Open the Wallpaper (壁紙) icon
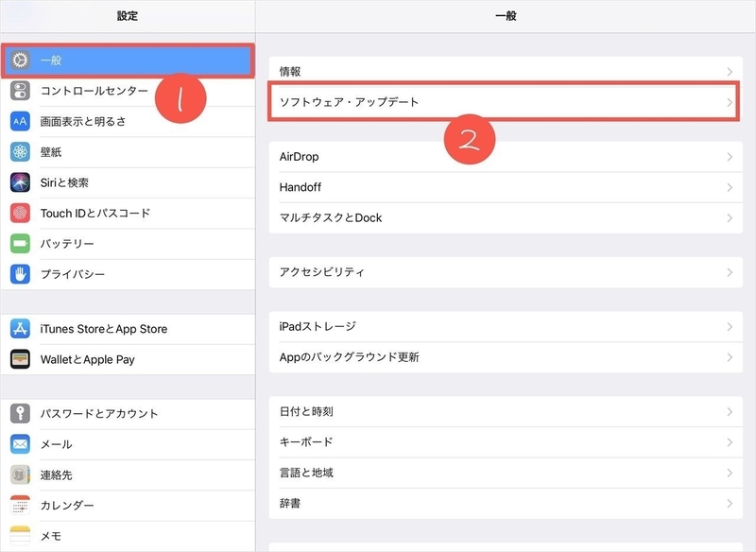This screenshot has height=552, width=756. pos(21,152)
